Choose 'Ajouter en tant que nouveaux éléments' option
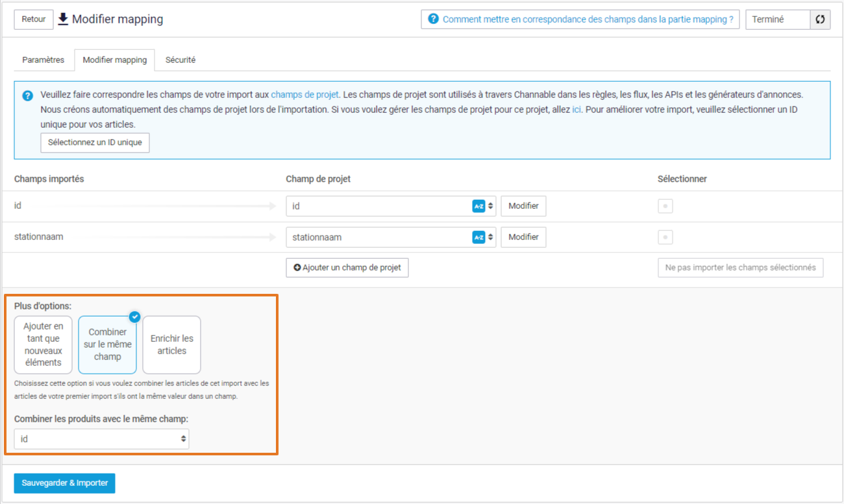Image resolution: width=844 pixels, height=504 pixels. click(x=43, y=344)
